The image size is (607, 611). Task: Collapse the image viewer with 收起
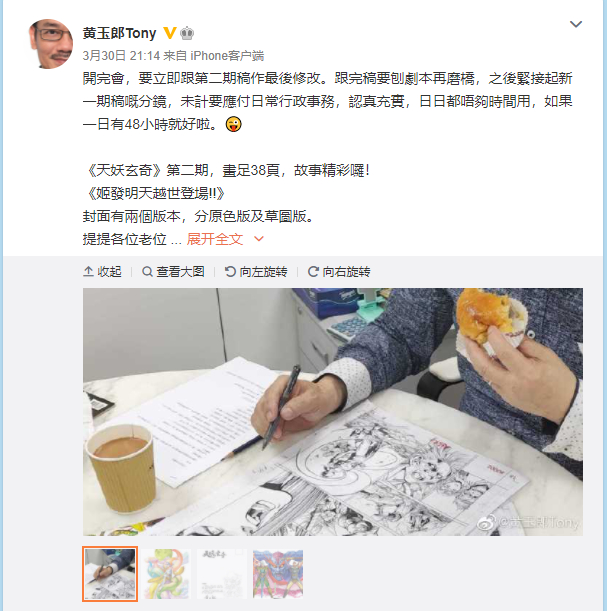[102, 272]
